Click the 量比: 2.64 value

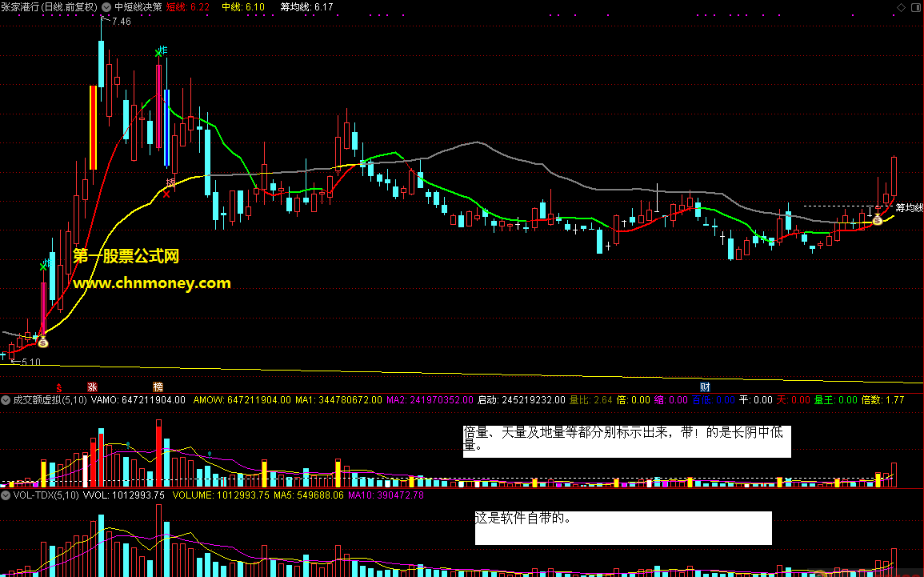590,399
